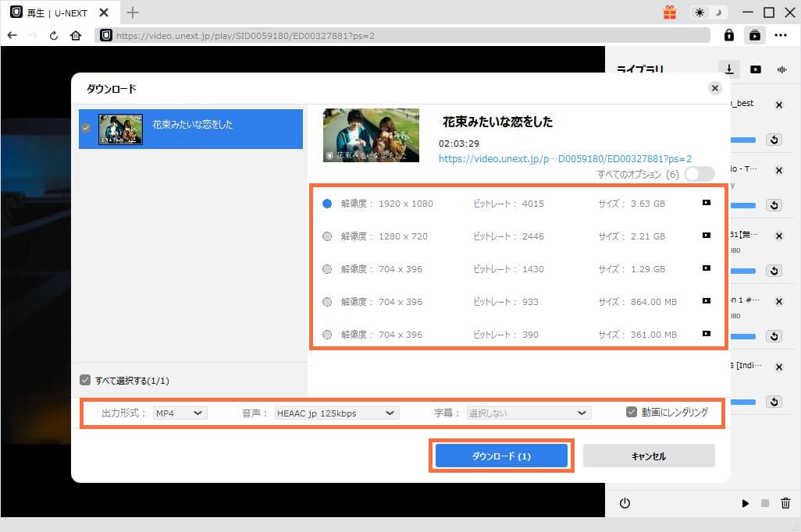Switch to light theme sun icon
The width and height of the screenshot is (801, 532).
700,12
